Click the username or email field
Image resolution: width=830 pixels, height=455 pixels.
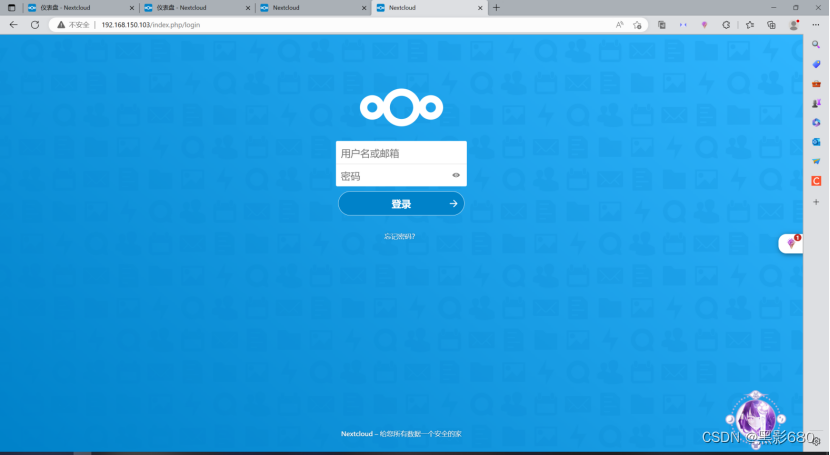[x=401, y=153]
